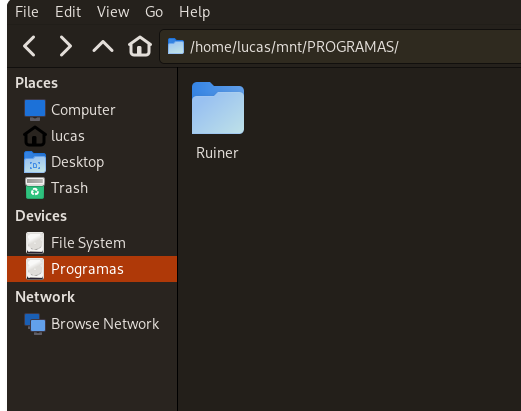Navigate up to the parent folder
Screen dimensions: 521x411
coord(103,46)
